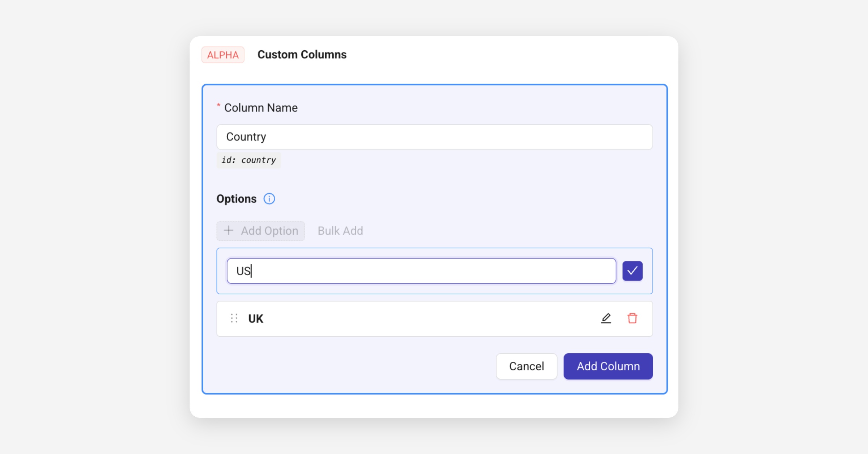Click the Bulk Add button
The width and height of the screenshot is (868, 454).
[340, 231]
